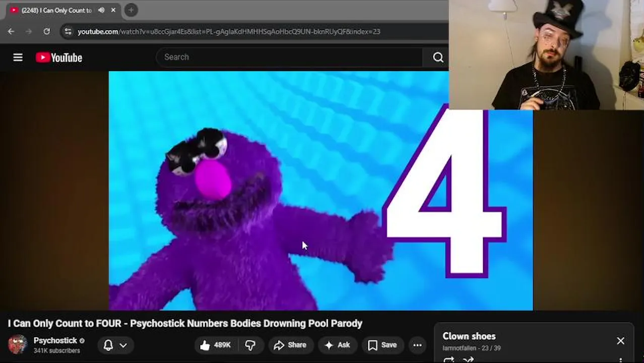Click the magnifier search button
This screenshot has width=644, height=363.
tap(438, 57)
